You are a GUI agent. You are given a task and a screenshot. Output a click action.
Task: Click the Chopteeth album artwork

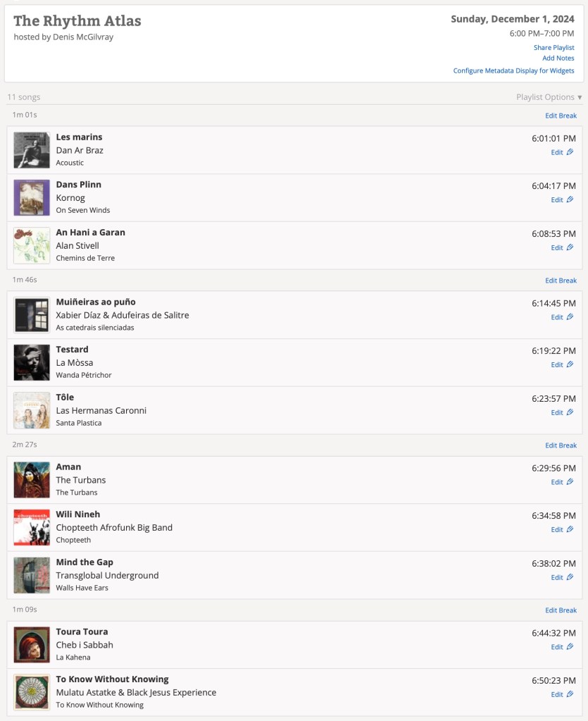[32, 527]
